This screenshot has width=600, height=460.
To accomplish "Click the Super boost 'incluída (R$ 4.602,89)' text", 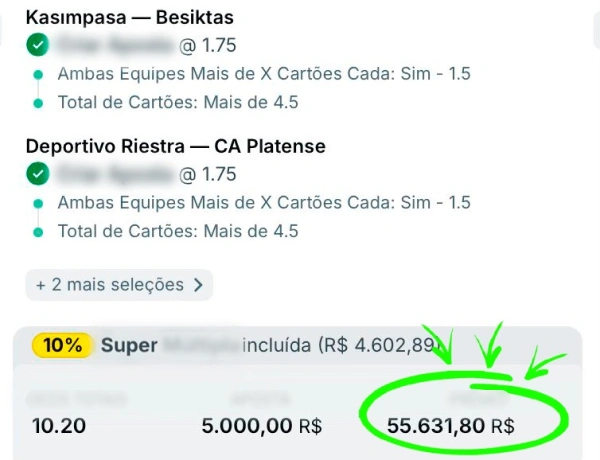I will (340, 346).
